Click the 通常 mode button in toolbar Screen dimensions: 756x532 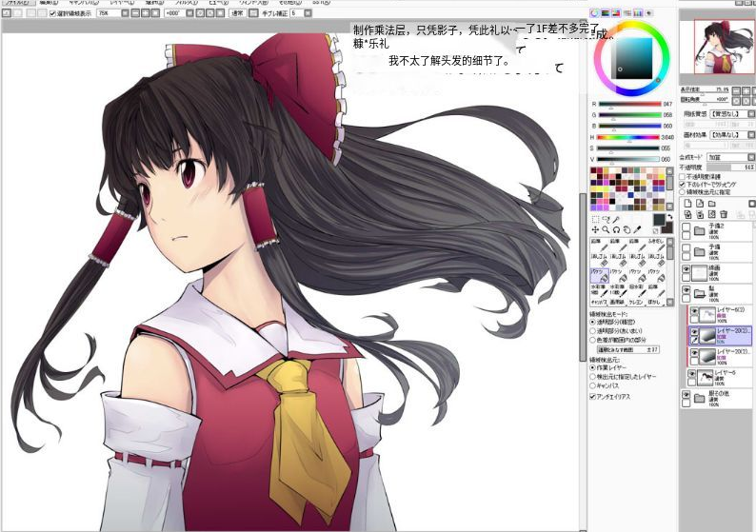[x=238, y=13]
